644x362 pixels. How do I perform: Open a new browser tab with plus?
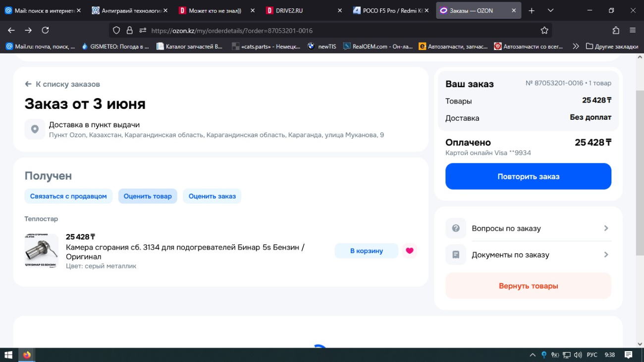[532, 10]
